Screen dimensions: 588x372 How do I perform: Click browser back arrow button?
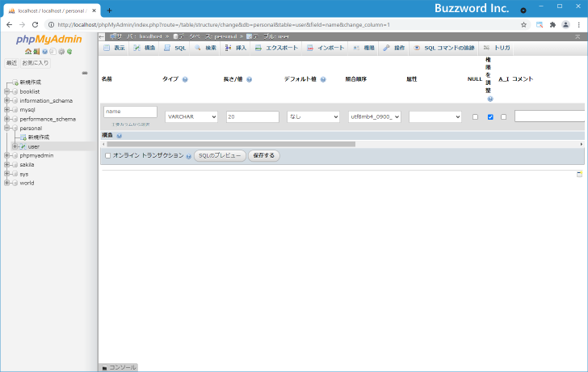pos(10,25)
